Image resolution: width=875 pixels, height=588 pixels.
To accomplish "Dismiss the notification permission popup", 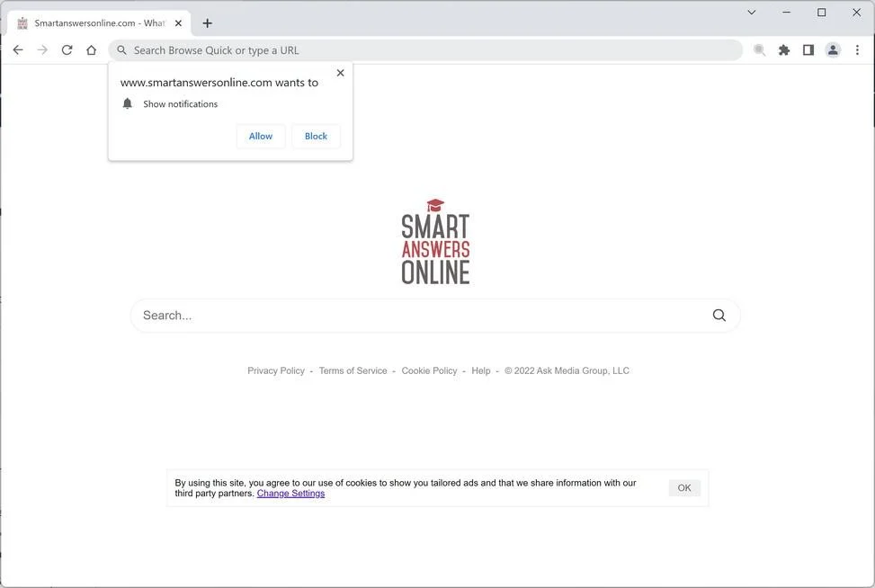I will coord(341,73).
